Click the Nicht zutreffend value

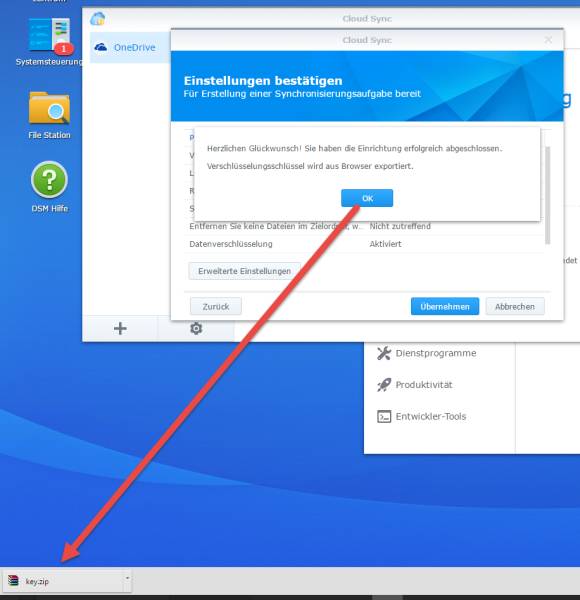400,226
